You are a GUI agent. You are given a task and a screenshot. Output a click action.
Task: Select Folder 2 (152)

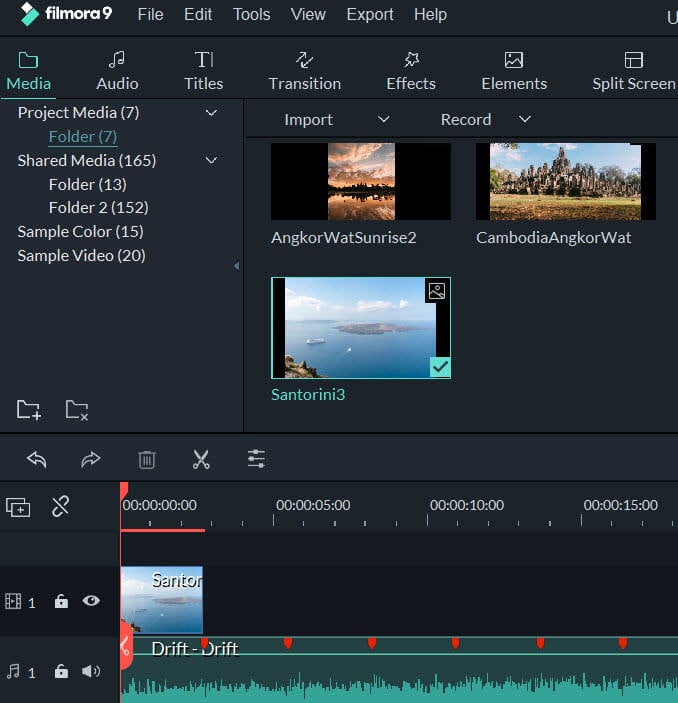click(x=99, y=208)
